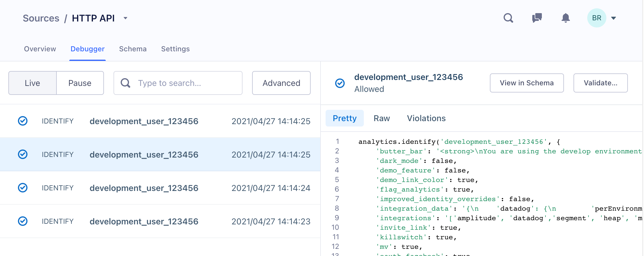
Task: Open Advanced filter options
Action: pos(281,83)
